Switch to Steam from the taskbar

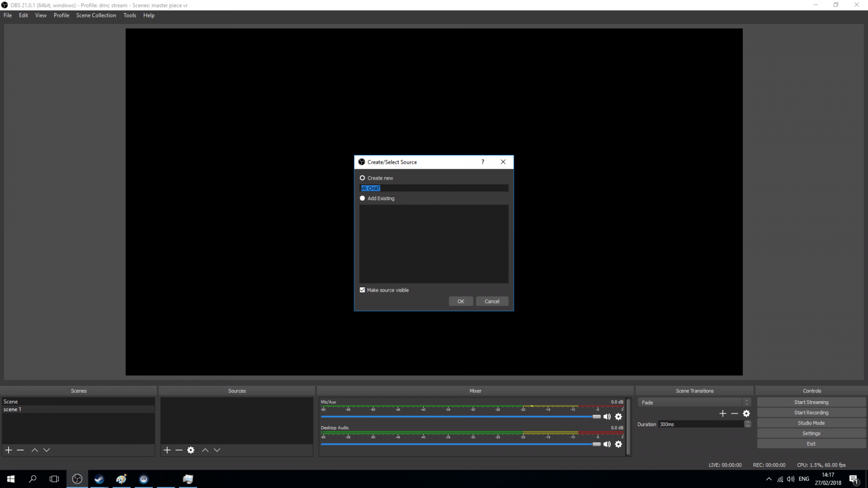click(x=99, y=479)
